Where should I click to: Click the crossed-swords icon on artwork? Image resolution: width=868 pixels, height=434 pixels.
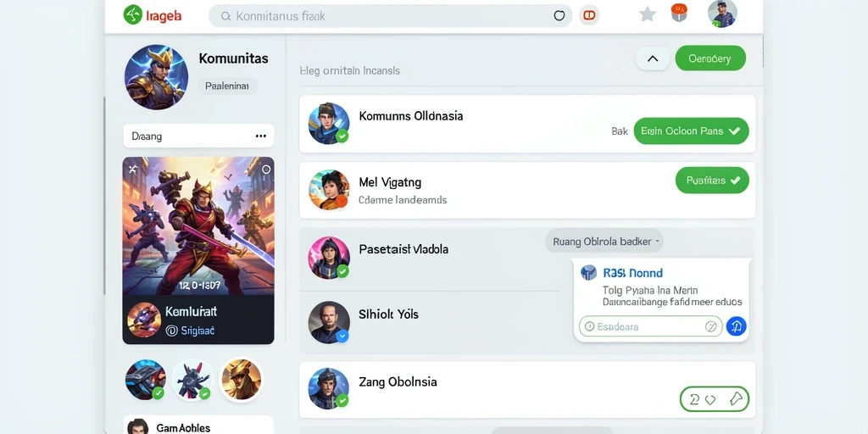click(133, 169)
